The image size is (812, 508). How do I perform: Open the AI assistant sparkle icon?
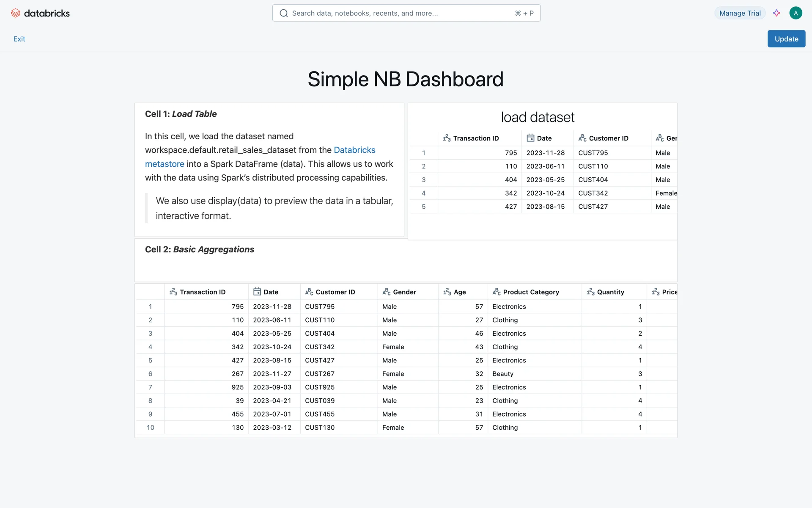coord(776,13)
